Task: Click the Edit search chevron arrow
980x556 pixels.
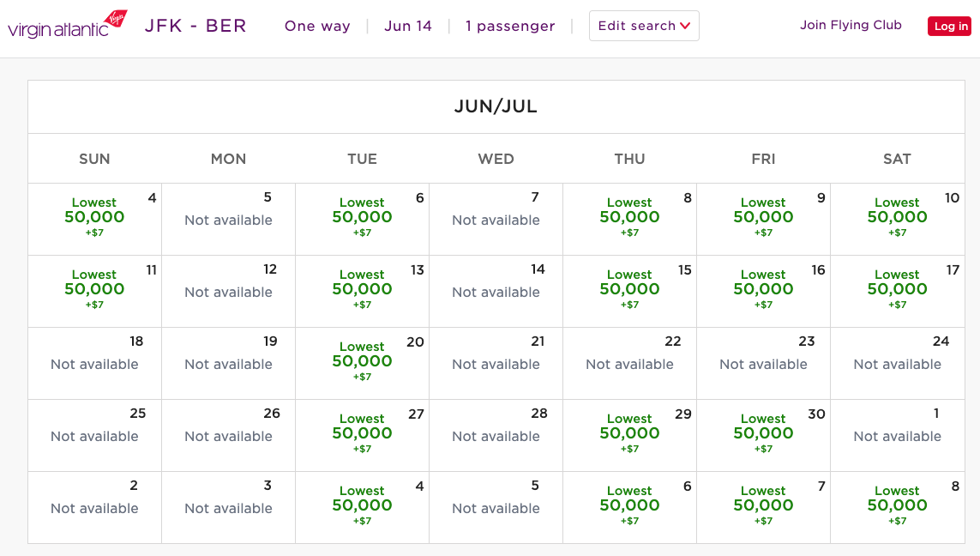Action: 685,27
